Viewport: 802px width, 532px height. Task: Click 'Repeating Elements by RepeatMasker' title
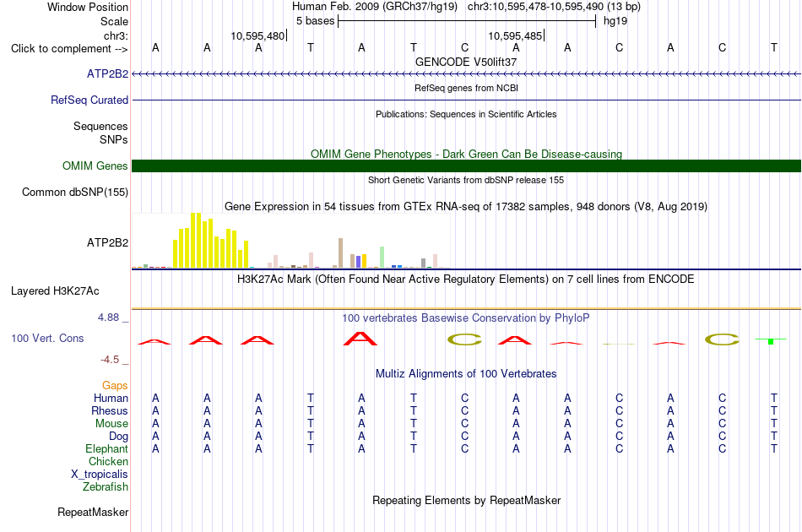(466, 500)
